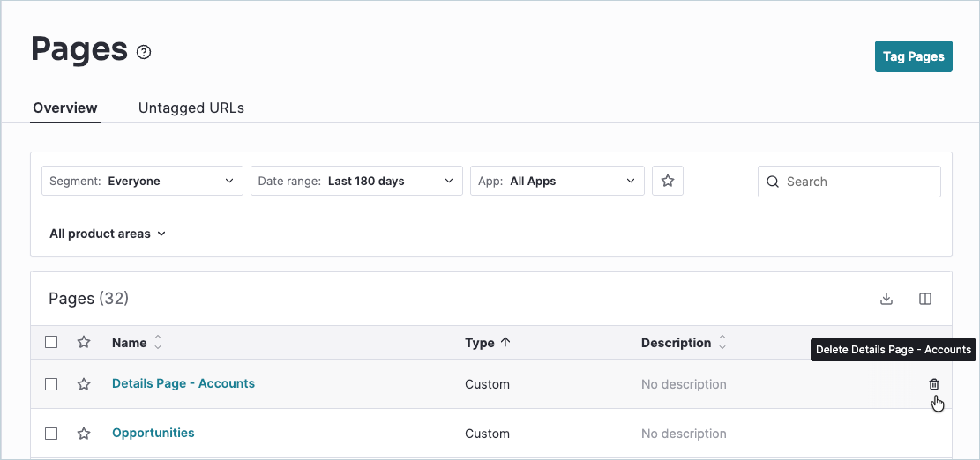Image resolution: width=980 pixels, height=460 pixels.
Task: Open the Pages help icon
Action: pos(144,52)
